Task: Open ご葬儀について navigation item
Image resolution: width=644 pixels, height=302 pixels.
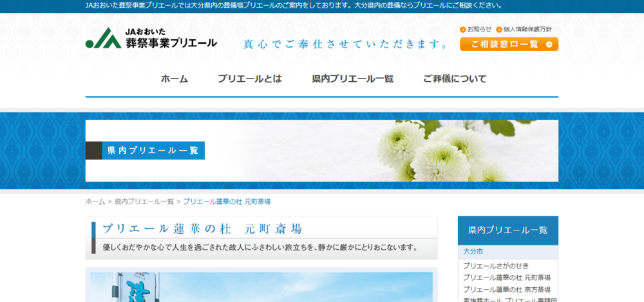Action: pos(455,79)
